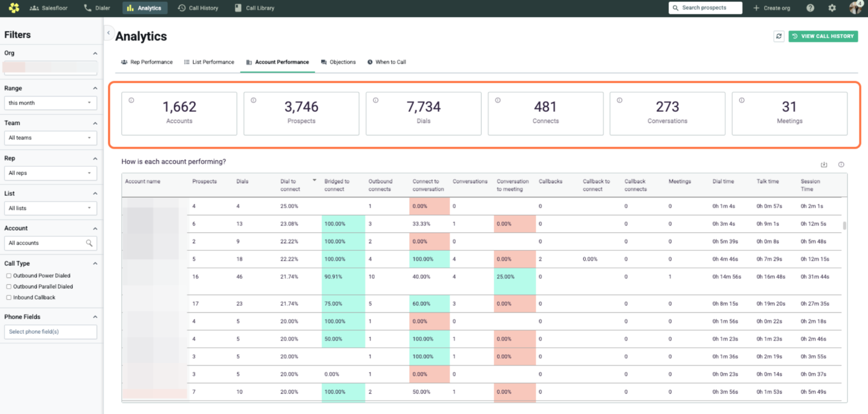Click info icon on Meetings card
The image size is (868, 414).
click(742, 100)
